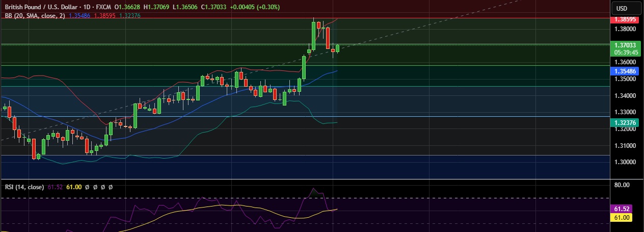
Task: Click the low price value L1.36506
Action: point(185,8)
